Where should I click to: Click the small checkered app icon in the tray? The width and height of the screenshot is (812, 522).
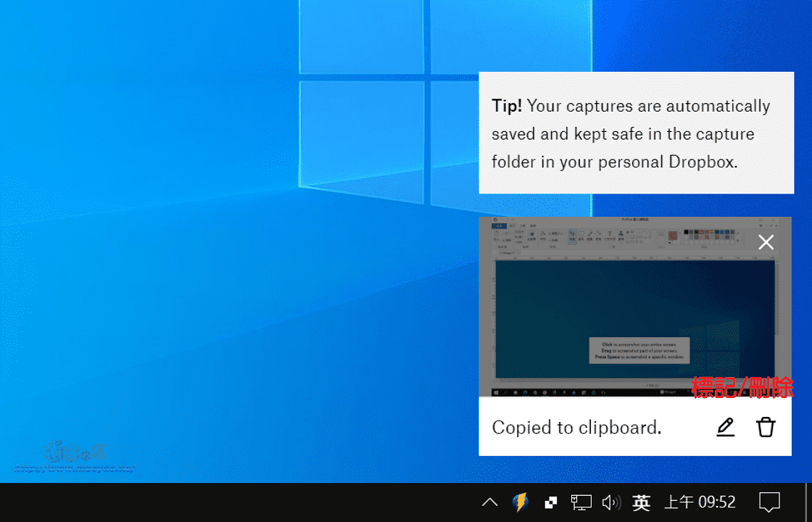(551, 501)
